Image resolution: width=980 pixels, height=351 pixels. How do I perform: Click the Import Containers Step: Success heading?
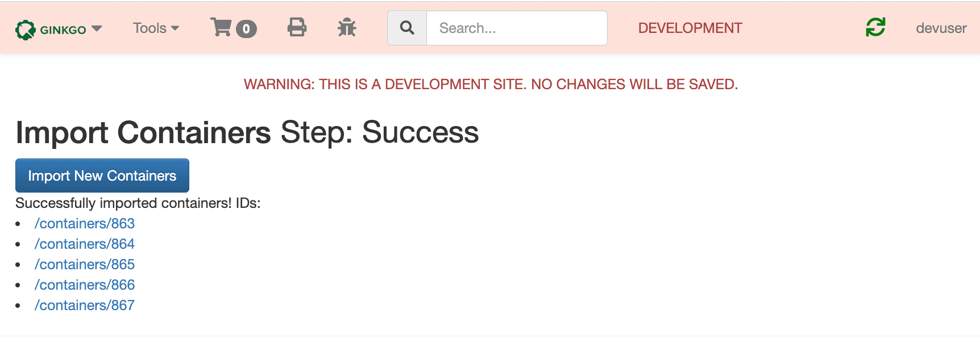tap(247, 132)
